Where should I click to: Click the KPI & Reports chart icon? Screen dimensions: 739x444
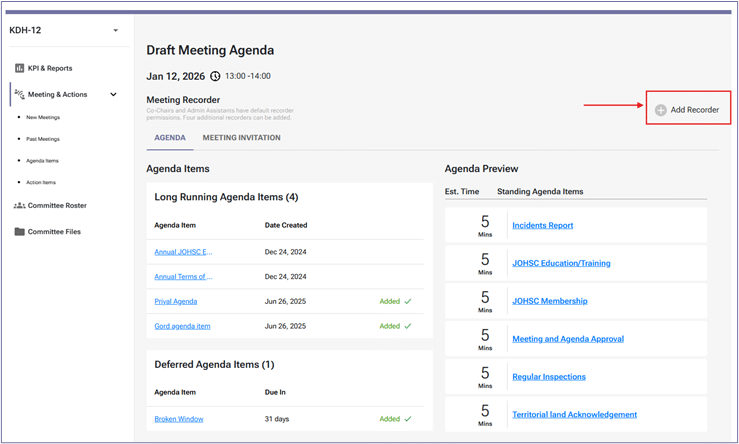pyautogui.click(x=20, y=68)
